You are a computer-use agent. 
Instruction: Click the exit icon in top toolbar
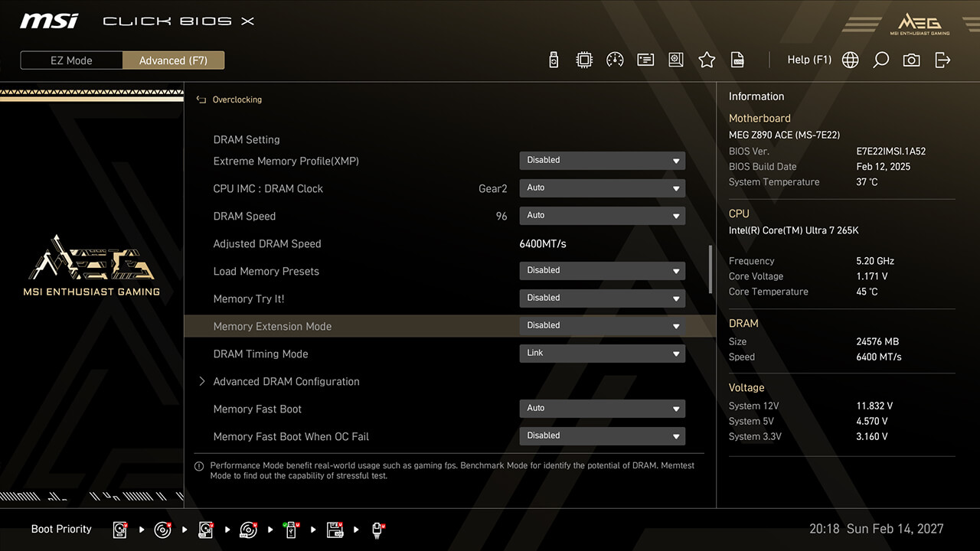pyautogui.click(x=942, y=60)
